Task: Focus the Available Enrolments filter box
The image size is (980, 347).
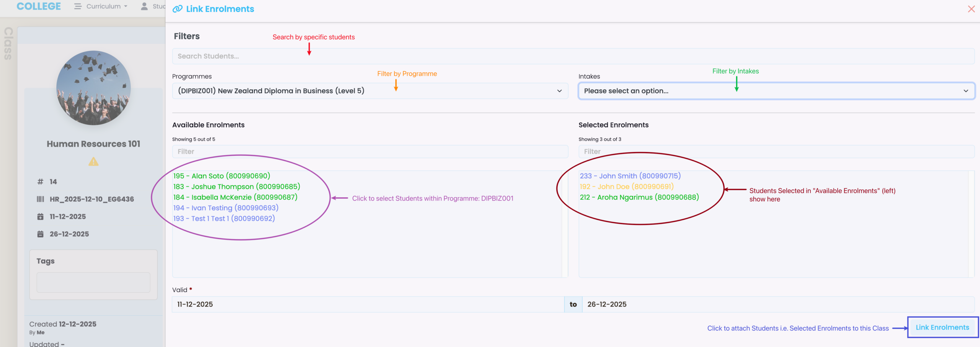Action: click(x=370, y=152)
